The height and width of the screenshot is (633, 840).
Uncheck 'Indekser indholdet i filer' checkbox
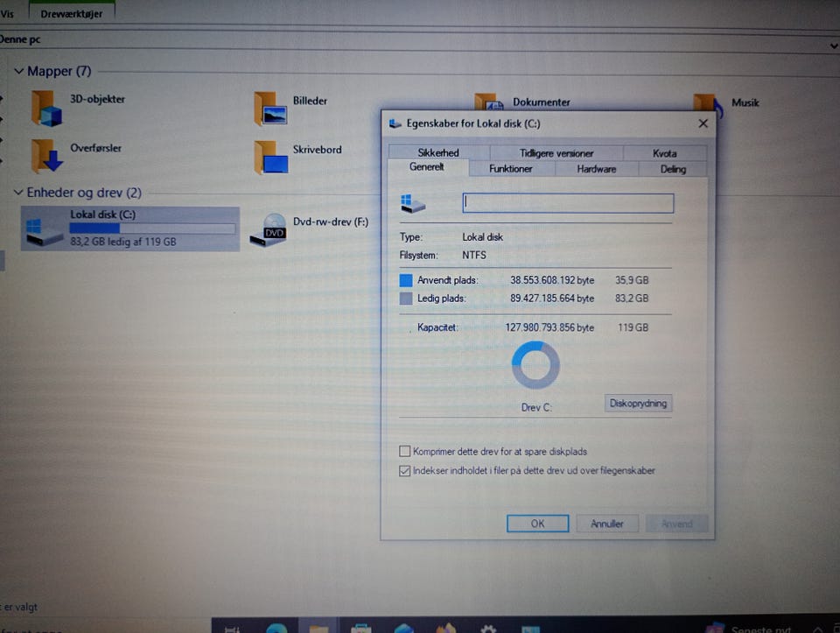[404, 471]
